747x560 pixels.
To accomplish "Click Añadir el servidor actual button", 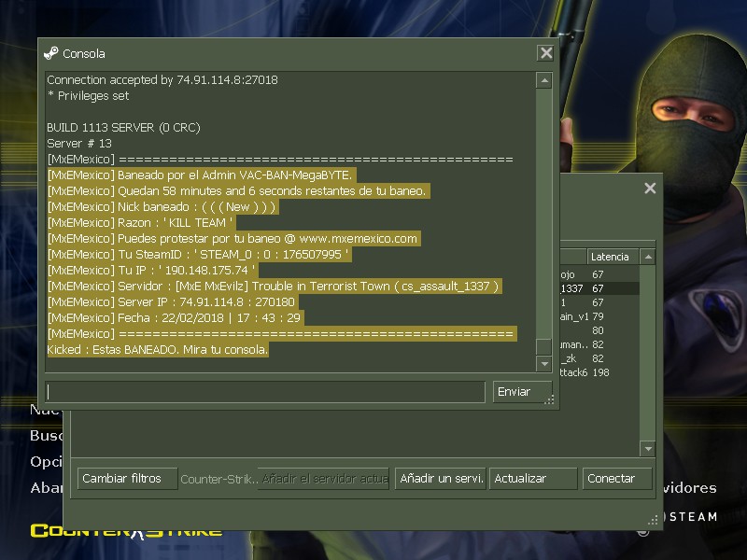I will (324, 479).
